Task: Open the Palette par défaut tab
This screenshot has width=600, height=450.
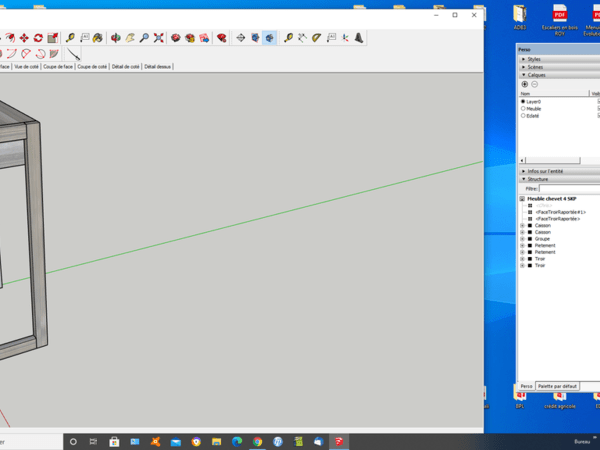Action: 558,385
